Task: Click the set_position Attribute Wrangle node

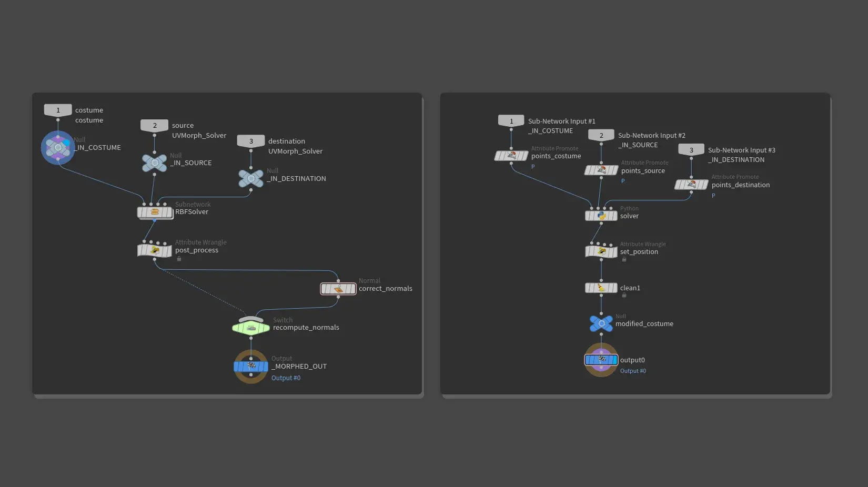Action: tap(601, 252)
